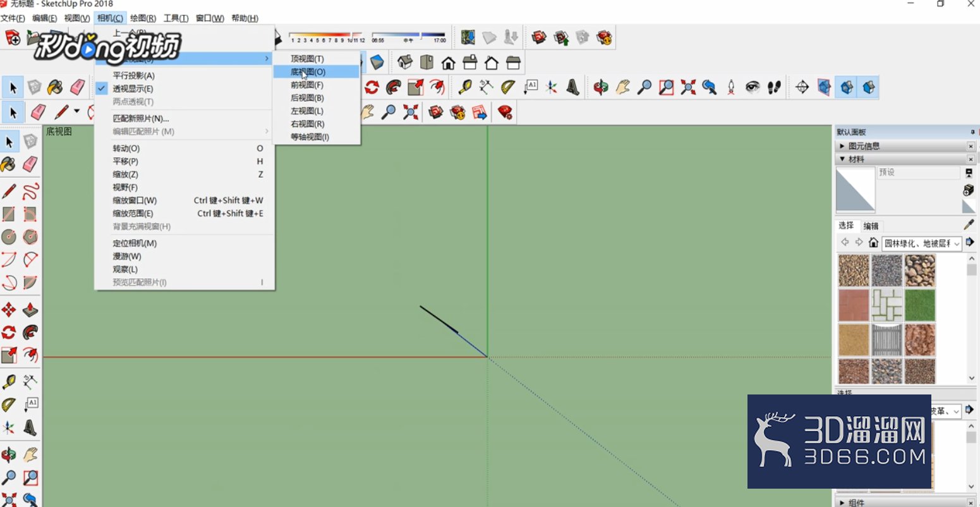Toggle the secondary selection pane icon

pyautogui.click(x=969, y=173)
